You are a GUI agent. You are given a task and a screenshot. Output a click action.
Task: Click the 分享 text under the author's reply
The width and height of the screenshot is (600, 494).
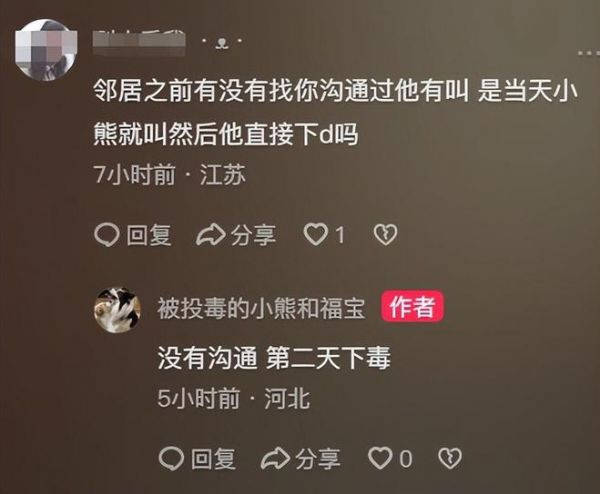pyautogui.click(x=318, y=458)
